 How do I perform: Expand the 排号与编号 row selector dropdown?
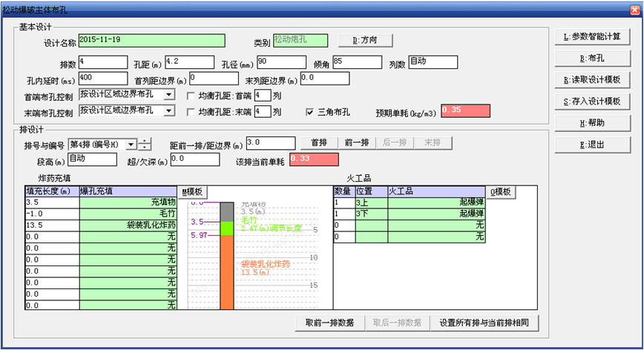tap(131, 144)
